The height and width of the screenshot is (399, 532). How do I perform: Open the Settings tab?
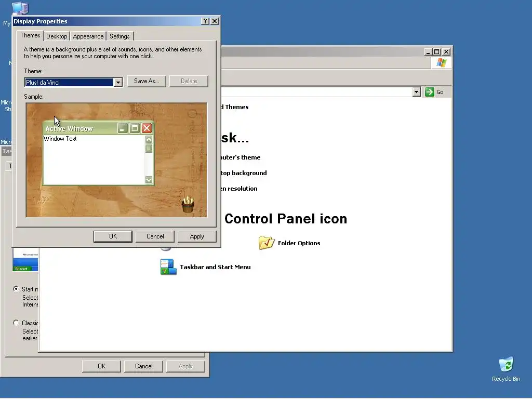[x=119, y=36]
